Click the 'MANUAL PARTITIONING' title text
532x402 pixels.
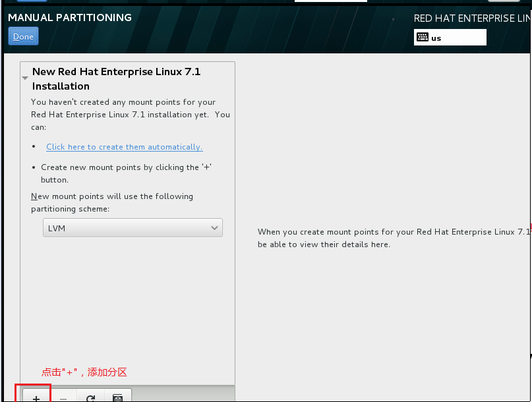click(x=70, y=18)
